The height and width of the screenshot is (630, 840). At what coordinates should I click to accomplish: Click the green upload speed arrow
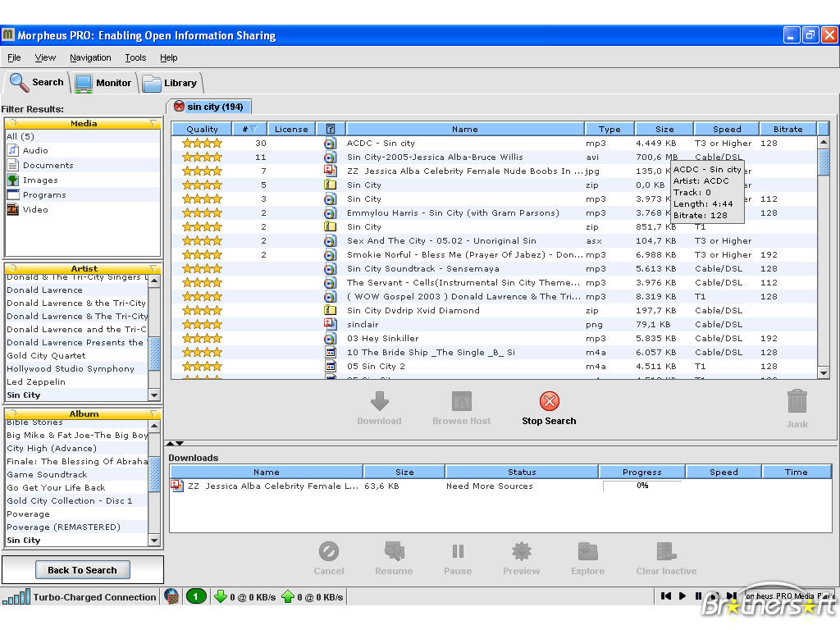pos(288,596)
